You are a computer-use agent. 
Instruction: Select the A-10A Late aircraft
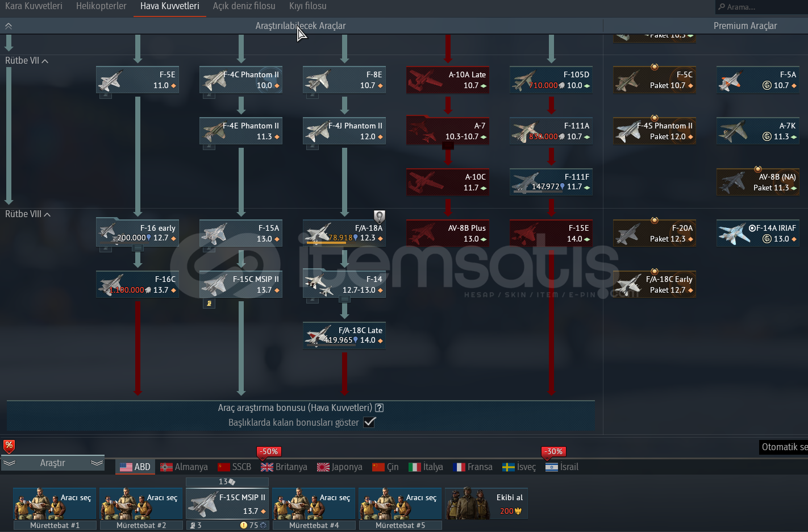[x=448, y=80]
